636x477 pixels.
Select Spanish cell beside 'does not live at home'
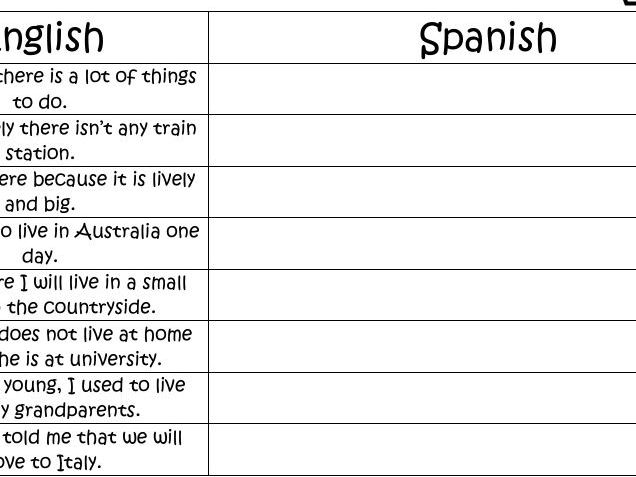(x=422, y=346)
